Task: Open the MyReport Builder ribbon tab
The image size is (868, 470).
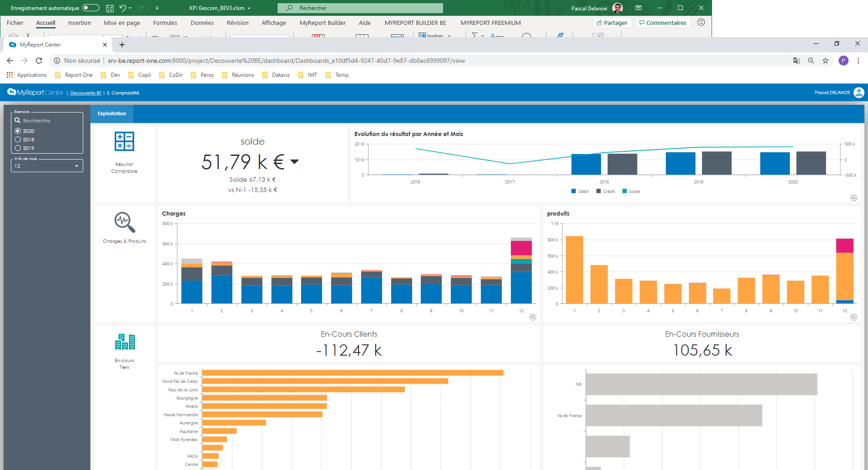Action: [x=323, y=23]
